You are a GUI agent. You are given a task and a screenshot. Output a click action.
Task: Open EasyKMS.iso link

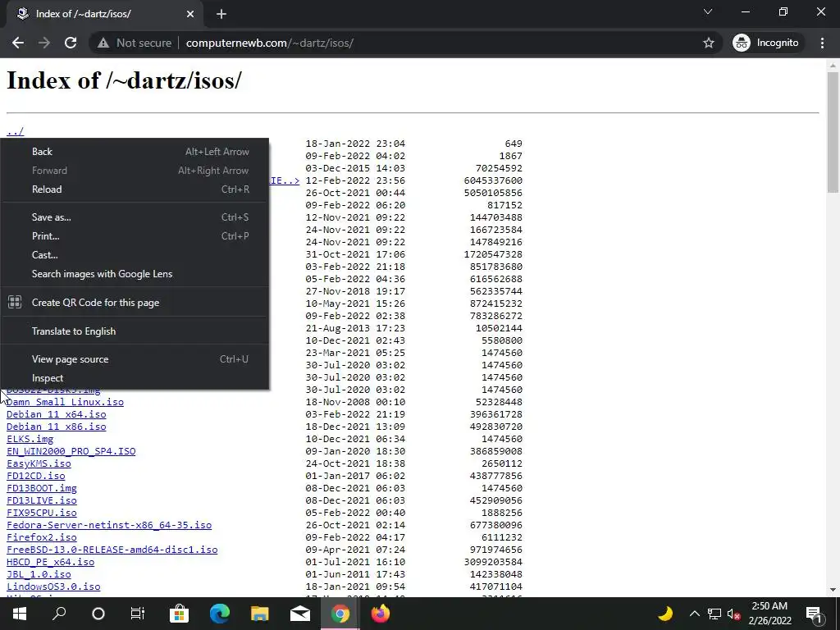coord(39,463)
